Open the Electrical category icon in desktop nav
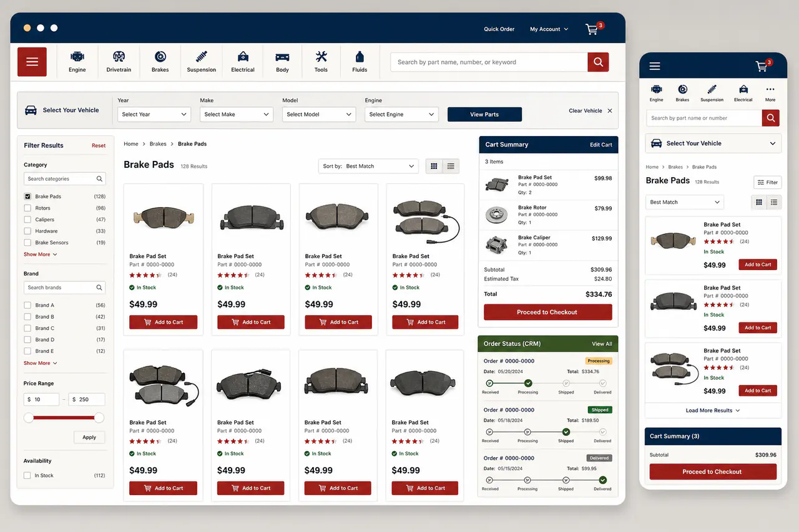The height and width of the screenshot is (532, 799). tap(243, 57)
